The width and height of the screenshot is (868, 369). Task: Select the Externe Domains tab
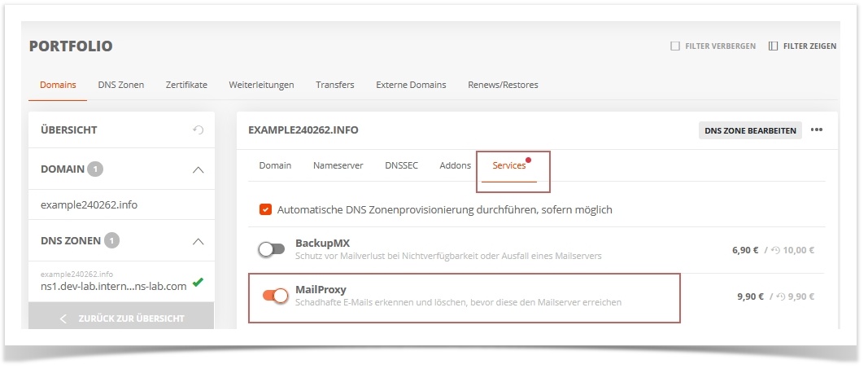pos(411,85)
